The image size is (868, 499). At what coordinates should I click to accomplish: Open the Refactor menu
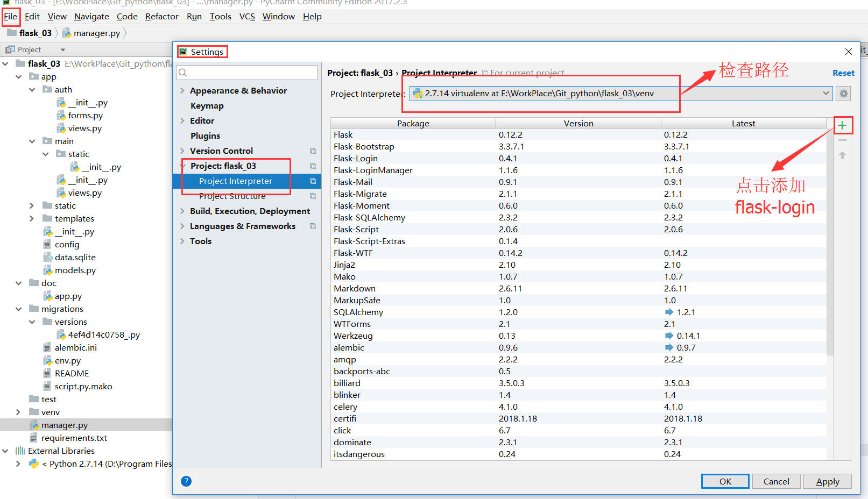pos(161,17)
